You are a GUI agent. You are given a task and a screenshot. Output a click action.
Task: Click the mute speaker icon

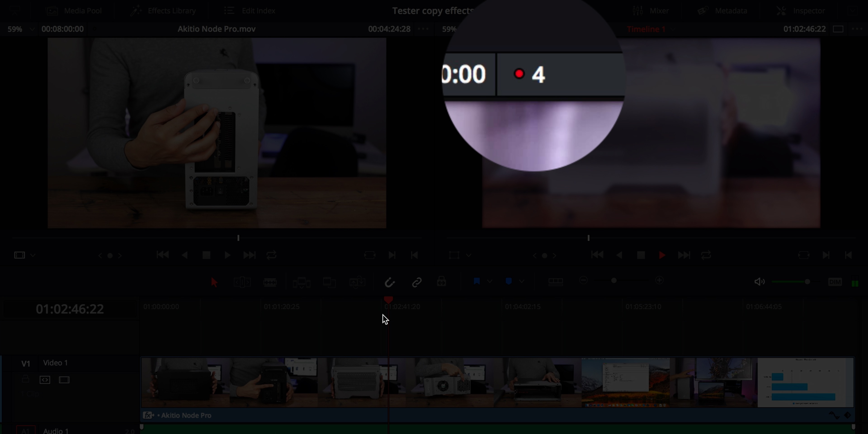(759, 282)
